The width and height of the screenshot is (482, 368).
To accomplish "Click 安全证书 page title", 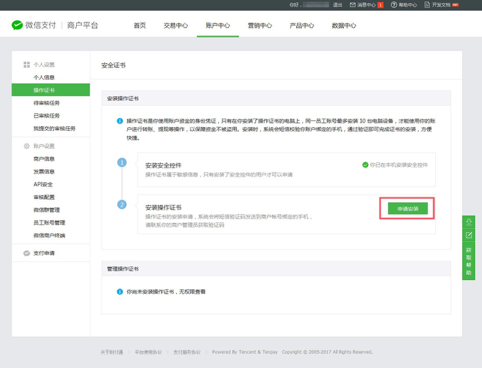I will point(113,65).
